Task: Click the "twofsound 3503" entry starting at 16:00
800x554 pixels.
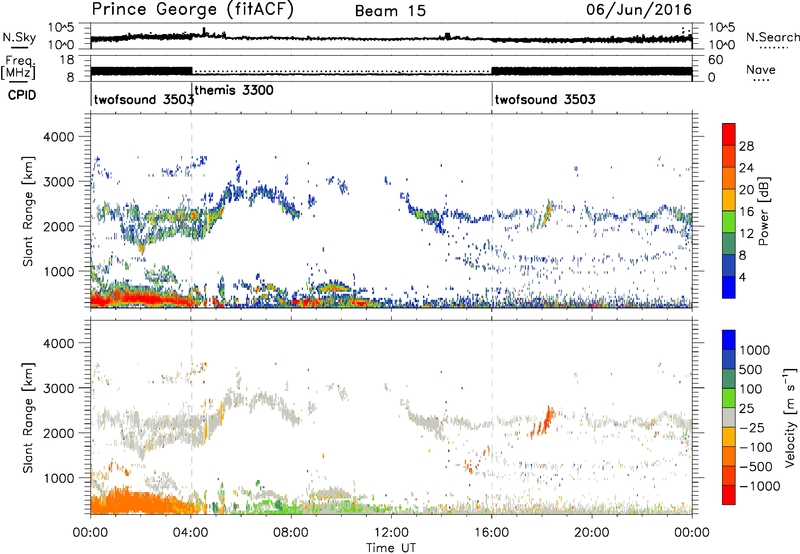Action: 545,99
